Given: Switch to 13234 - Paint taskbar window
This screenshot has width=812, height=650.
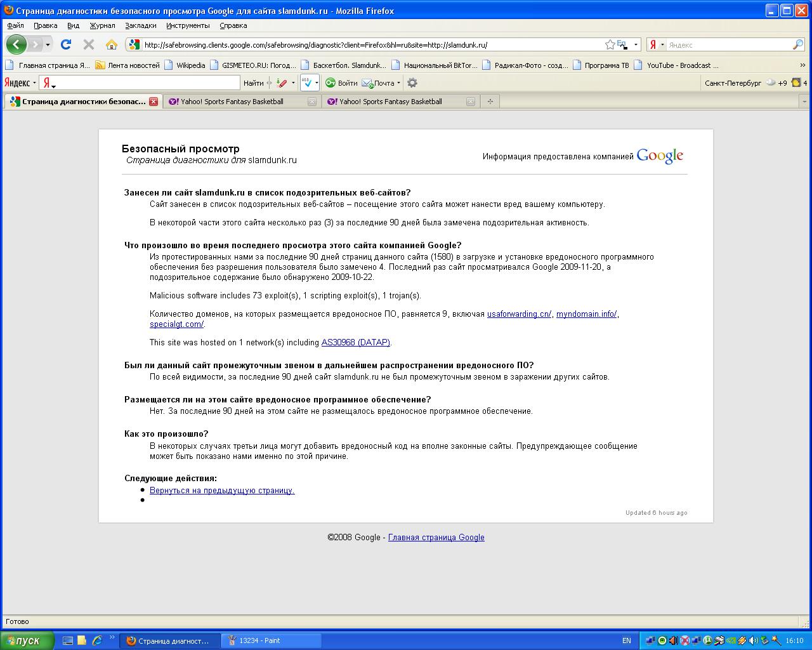Looking at the screenshot, I should [x=271, y=641].
